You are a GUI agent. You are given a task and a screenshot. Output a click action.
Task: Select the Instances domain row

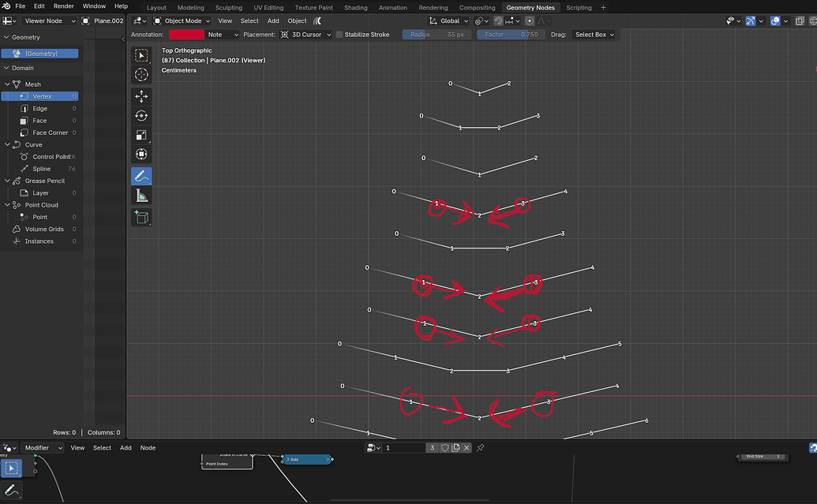[39, 241]
